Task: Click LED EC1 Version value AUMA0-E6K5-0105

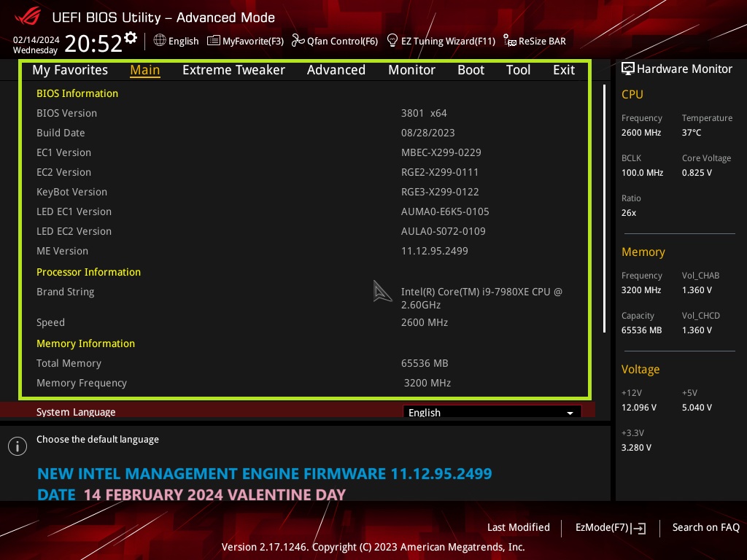Action: [x=445, y=211]
